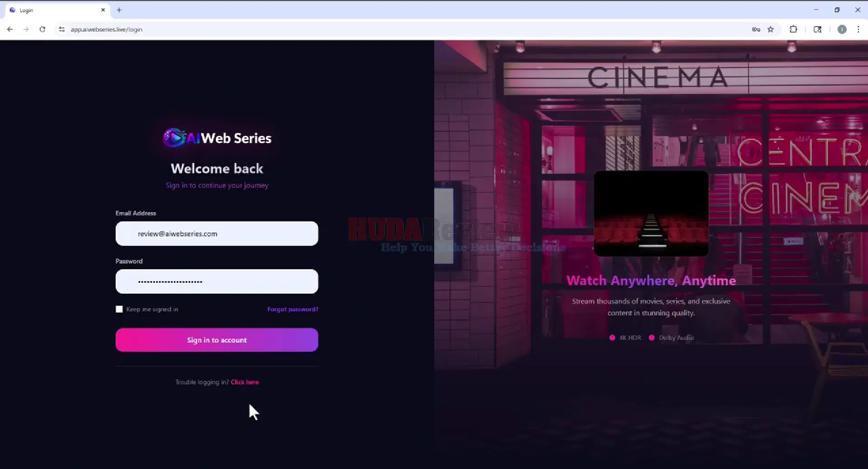Viewport: 868px width, 469px height.
Task: Click Sign in to continue your journey text
Action: pyautogui.click(x=217, y=185)
